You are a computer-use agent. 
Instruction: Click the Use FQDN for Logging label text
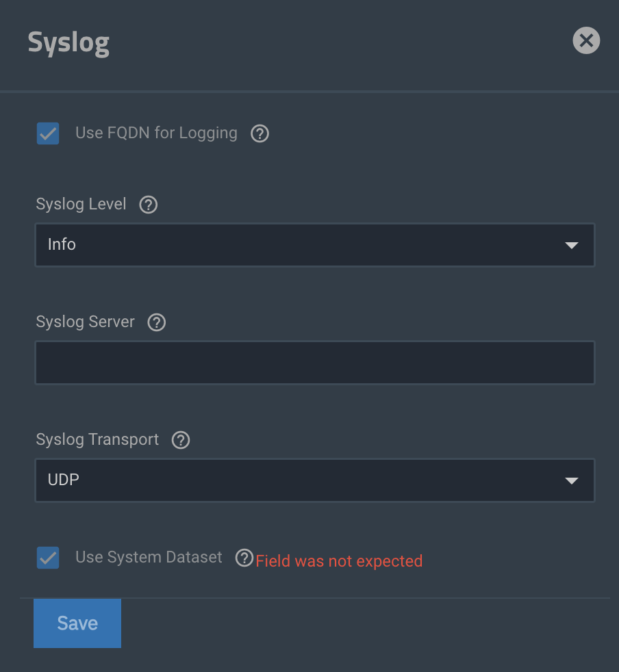pyautogui.click(x=156, y=133)
